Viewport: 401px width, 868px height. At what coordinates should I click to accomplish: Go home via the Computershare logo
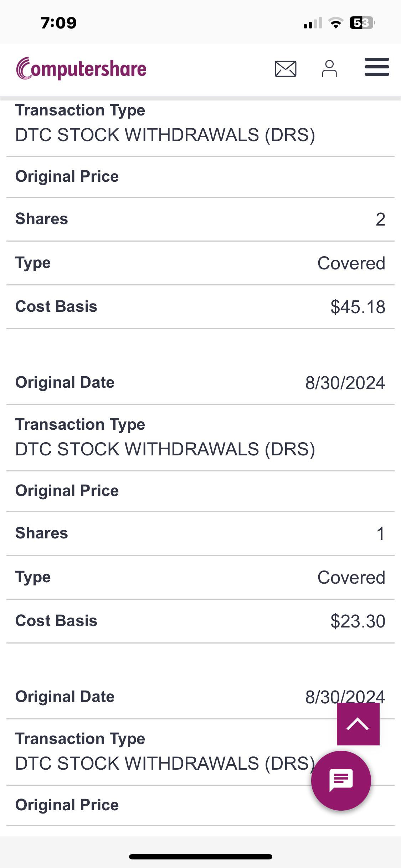(x=81, y=68)
